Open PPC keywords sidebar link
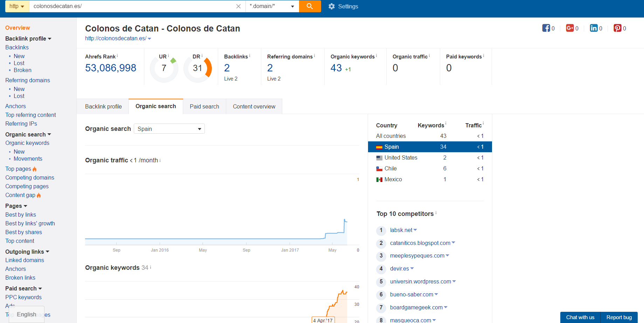 click(23, 297)
